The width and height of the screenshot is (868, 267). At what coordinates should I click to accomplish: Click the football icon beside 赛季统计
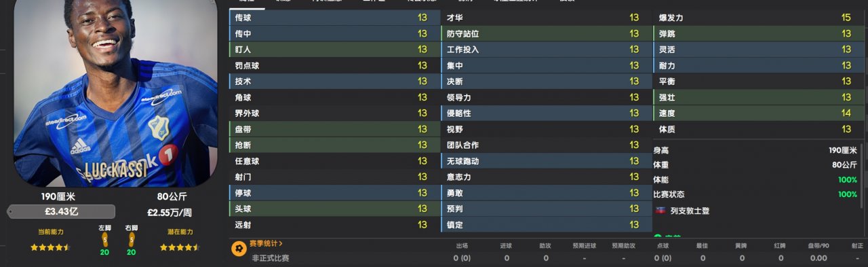point(239,249)
